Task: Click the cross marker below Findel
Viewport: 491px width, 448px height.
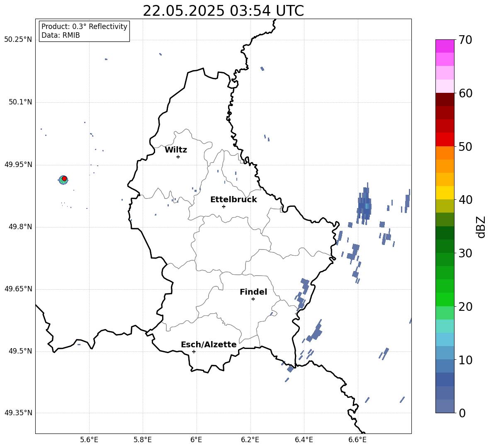Action: coord(253,299)
